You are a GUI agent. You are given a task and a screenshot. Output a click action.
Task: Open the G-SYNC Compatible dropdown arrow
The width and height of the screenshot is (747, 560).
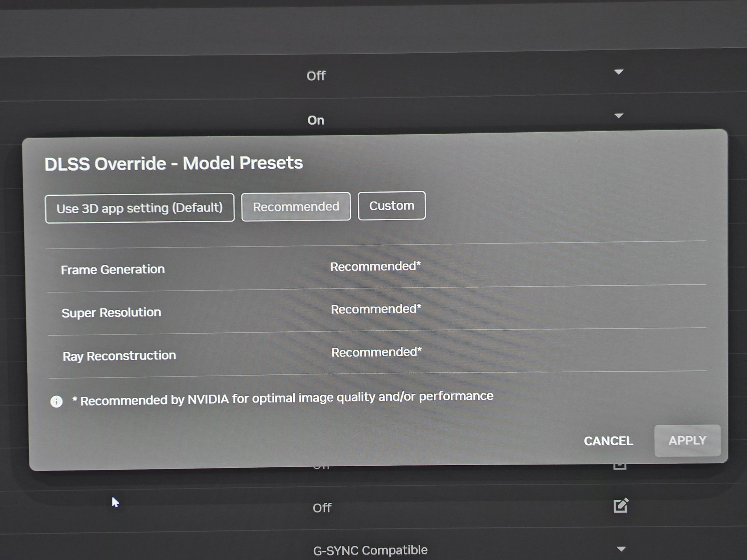(621, 549)
